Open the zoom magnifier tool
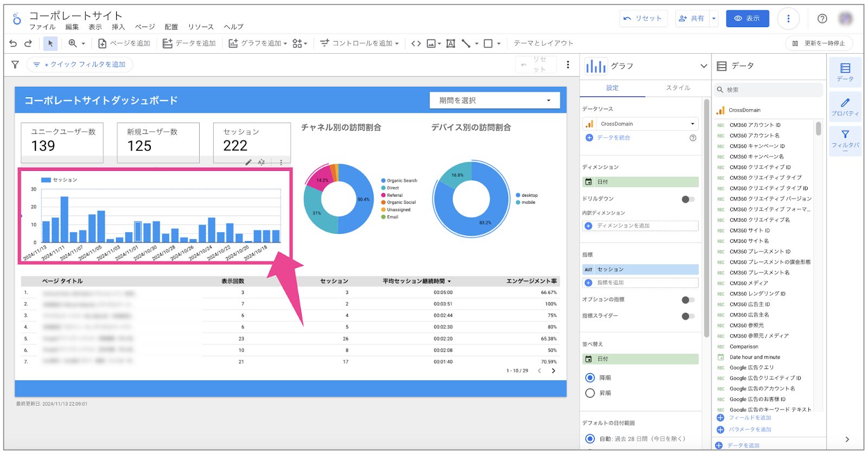868x454 pixels. tap(72, 43)
